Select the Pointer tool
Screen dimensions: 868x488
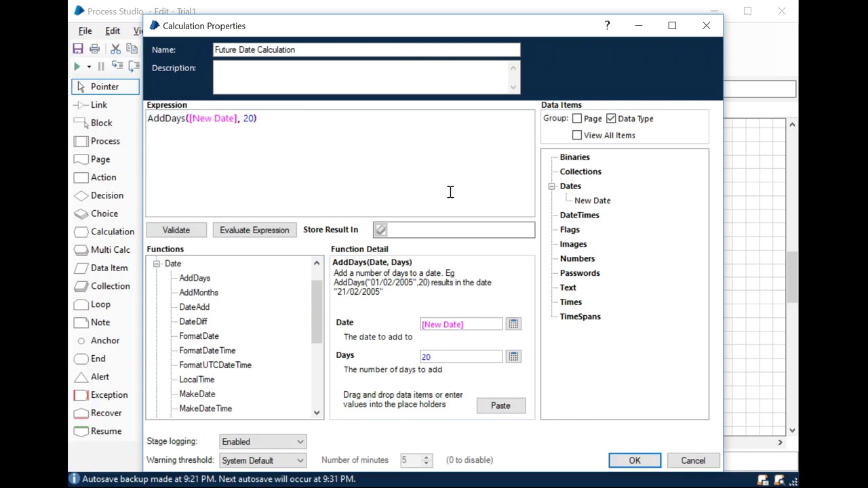[105, 87]
